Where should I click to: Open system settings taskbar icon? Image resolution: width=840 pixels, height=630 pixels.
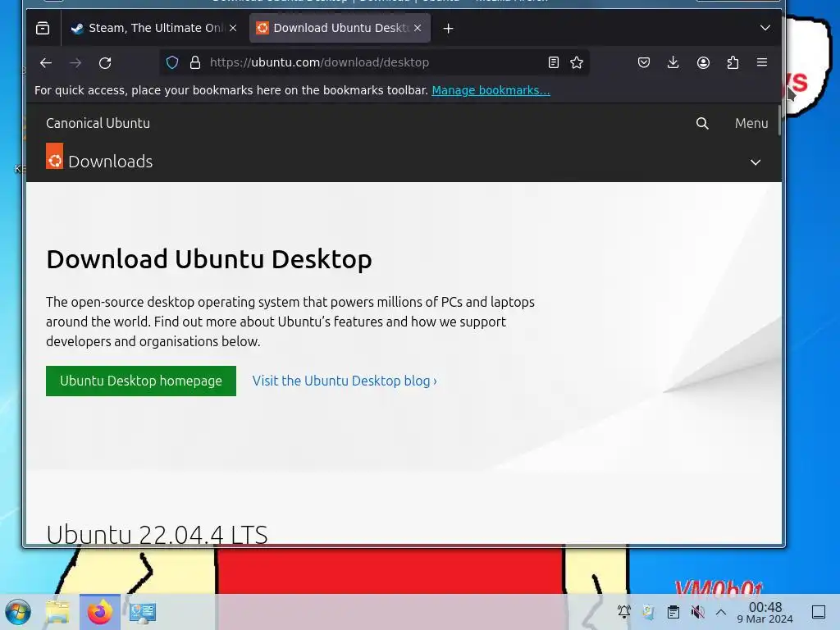pos(143,612)
